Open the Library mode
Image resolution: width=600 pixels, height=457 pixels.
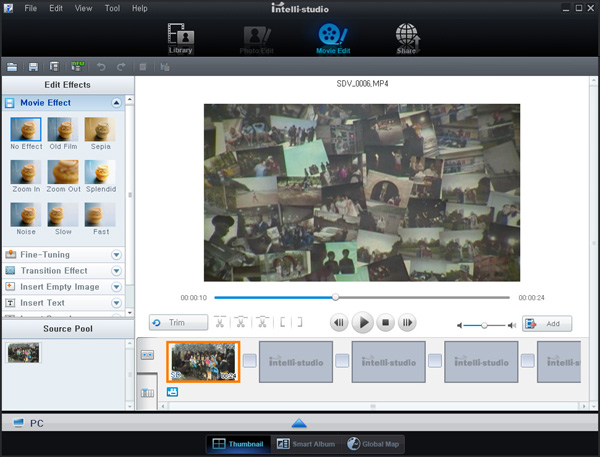click(181, 39)
